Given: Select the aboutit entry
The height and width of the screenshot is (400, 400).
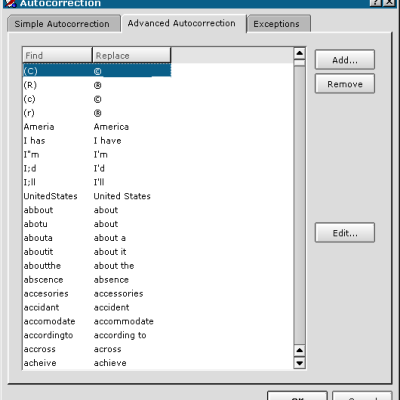Looking at the screenshot, I should [97, 252].
